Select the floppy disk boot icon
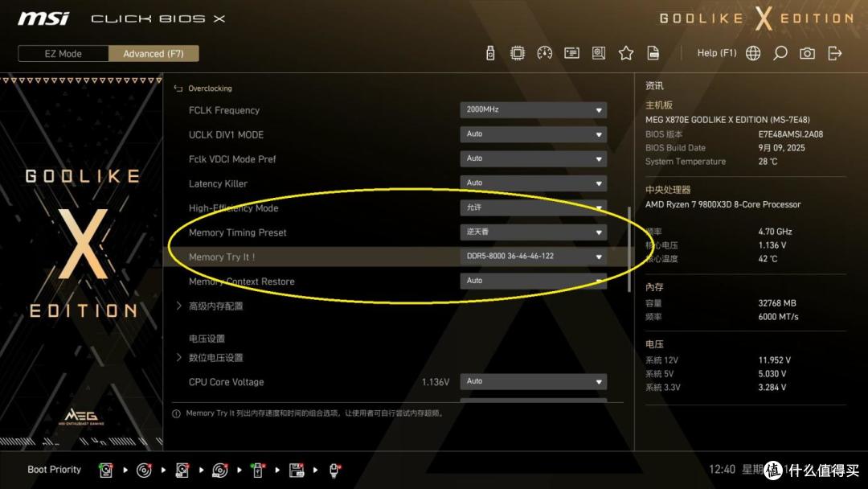This screenshot has width=868, height=489. coord(296,471)
